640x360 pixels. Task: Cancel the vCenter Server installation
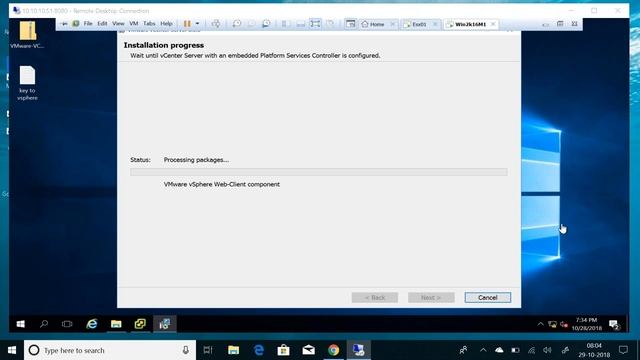(x=487, y=298)
